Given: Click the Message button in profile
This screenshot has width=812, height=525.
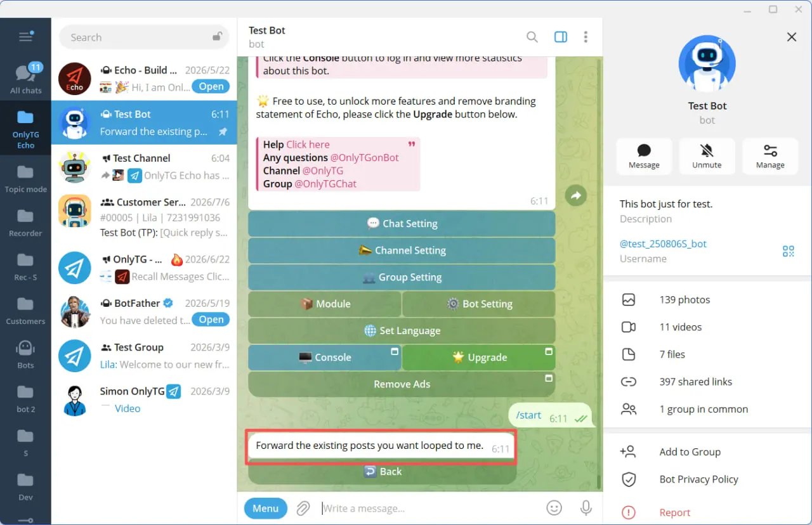Looking at the screenshot, I should (644, 157).
